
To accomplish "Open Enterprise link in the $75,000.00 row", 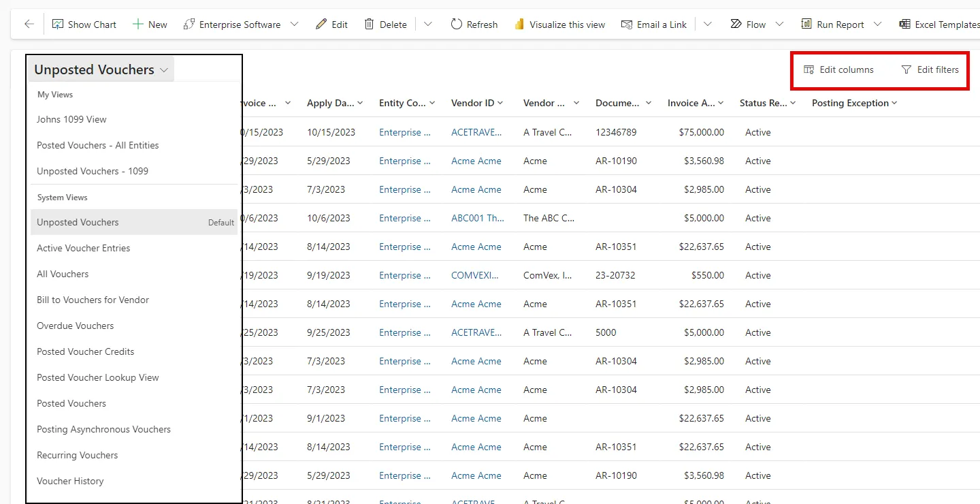I will 405,132.
